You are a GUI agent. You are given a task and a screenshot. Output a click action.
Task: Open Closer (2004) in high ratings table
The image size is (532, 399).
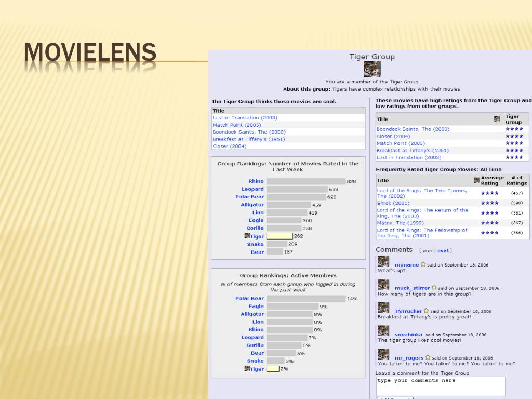(x=393, y=137)
